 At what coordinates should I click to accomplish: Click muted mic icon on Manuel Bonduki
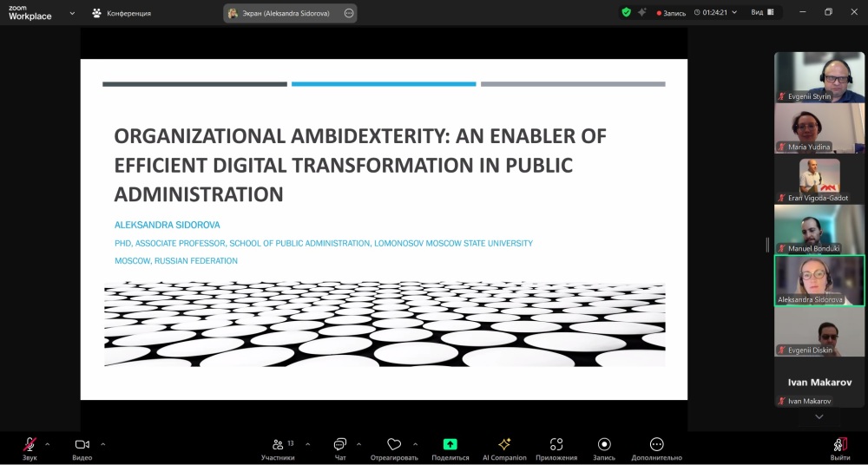[782, 249]
